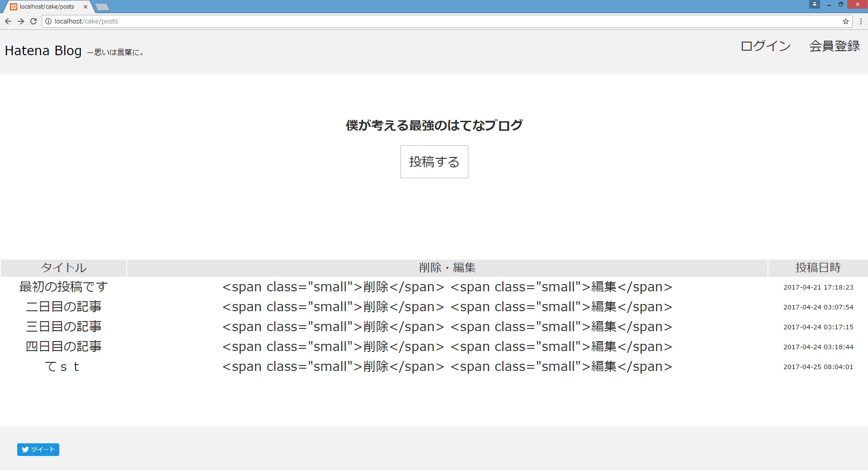The width and height of the screenshot is (868, 470).
Task: Open the ログイン link
Action: tap(765, 46)
